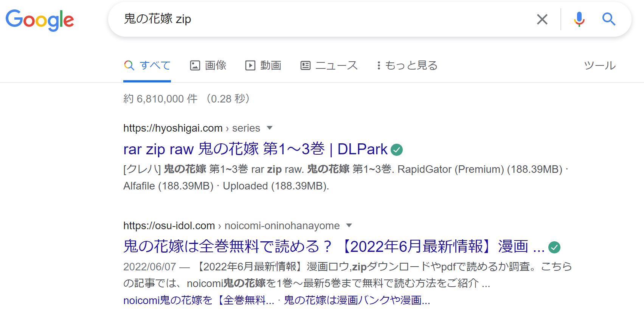Viewport: 644px width, 312px height.
Task: Click the green verified badge next to the 鬼の花嫁は全巻無料 result
Action: 554,247
